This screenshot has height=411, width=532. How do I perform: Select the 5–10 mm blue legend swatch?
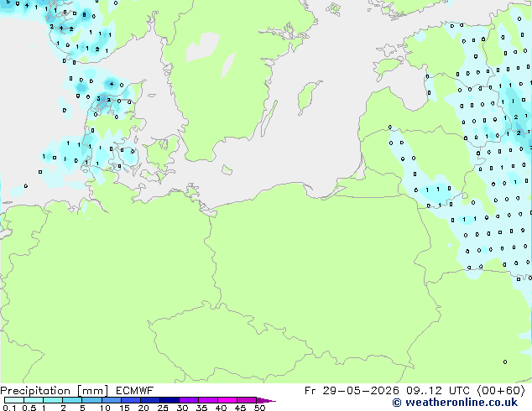pyautogui.click(x=91, y=400)
